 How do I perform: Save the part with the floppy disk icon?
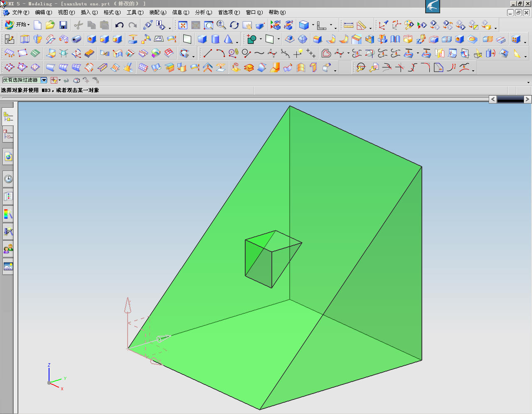tap(63, 25)
